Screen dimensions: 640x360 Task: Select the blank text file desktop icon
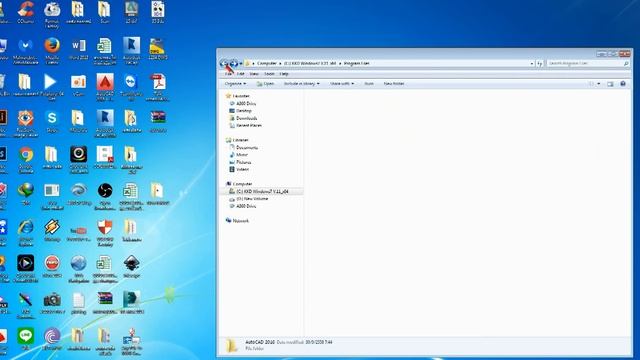pyautogui.click(x=78, y=303)
